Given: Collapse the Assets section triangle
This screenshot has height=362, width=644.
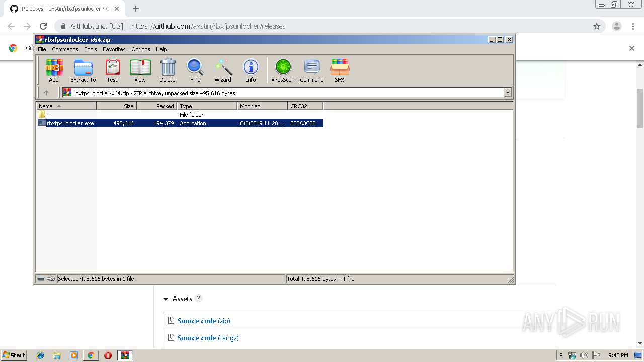Looking at the screenshot, I should [x=166, y=299].
